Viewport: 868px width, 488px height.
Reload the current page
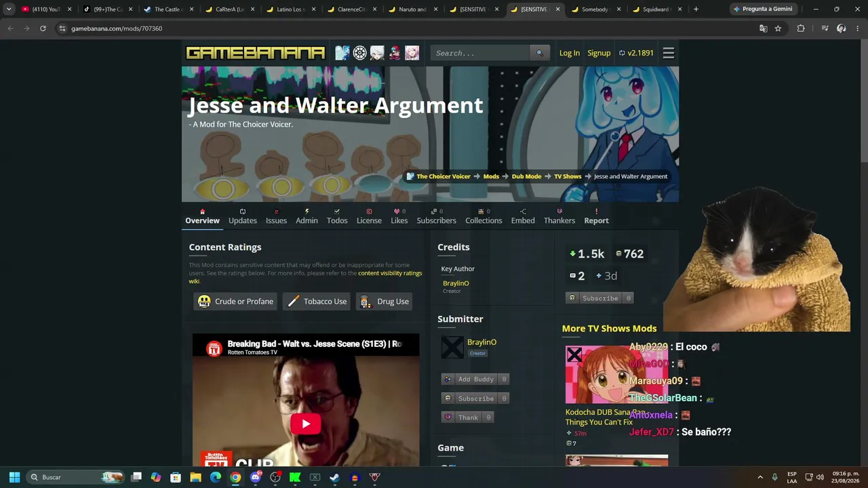pos(43,28)
